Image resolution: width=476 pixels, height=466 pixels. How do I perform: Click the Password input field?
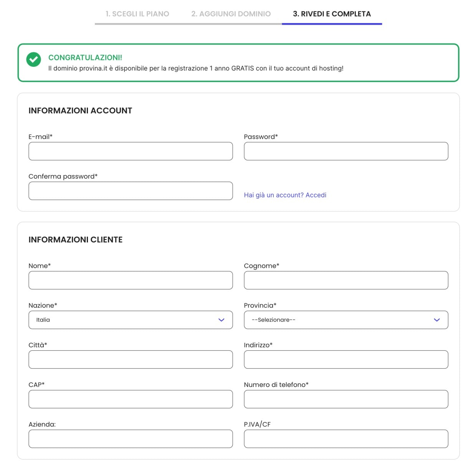pos(345,151)
